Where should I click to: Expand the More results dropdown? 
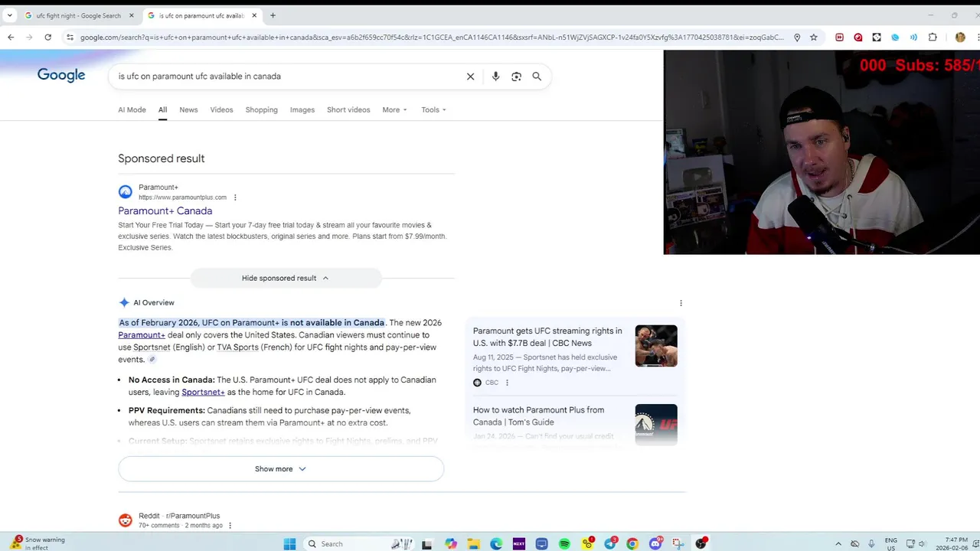(x=394, y=109)
